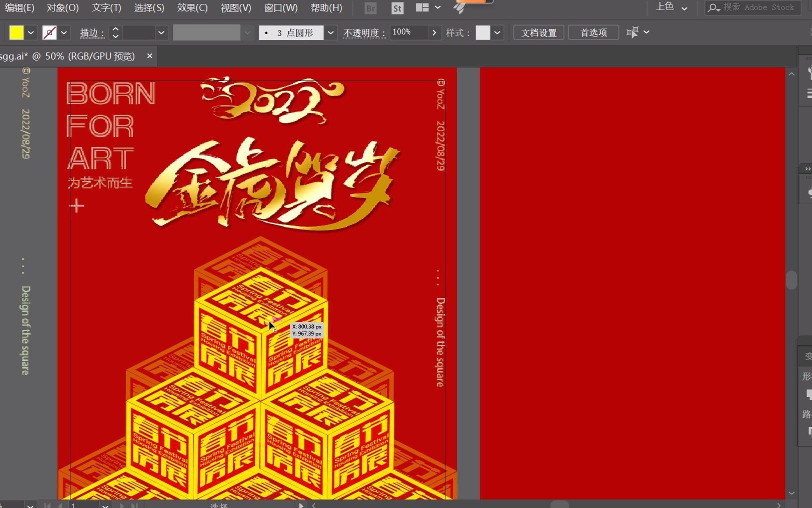Click the variable width profile box
The height and width of the screenshot is (508, 812).
point(206,33)
